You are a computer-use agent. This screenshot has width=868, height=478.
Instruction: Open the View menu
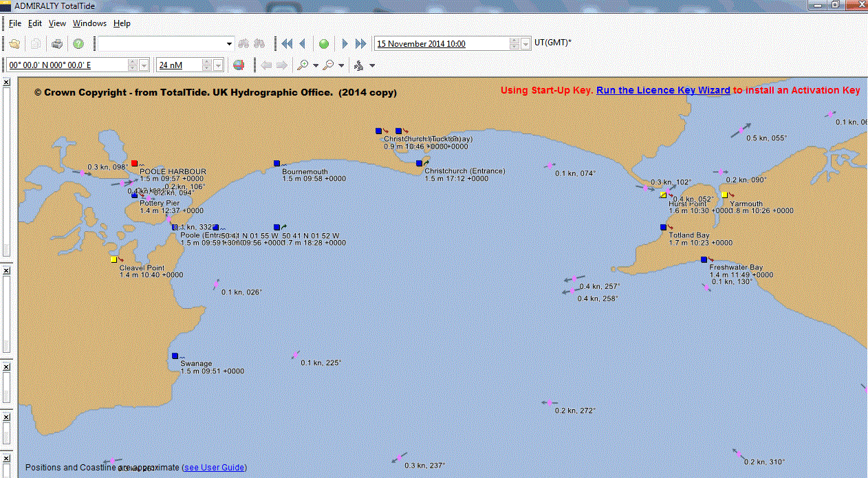coord(57,23)
